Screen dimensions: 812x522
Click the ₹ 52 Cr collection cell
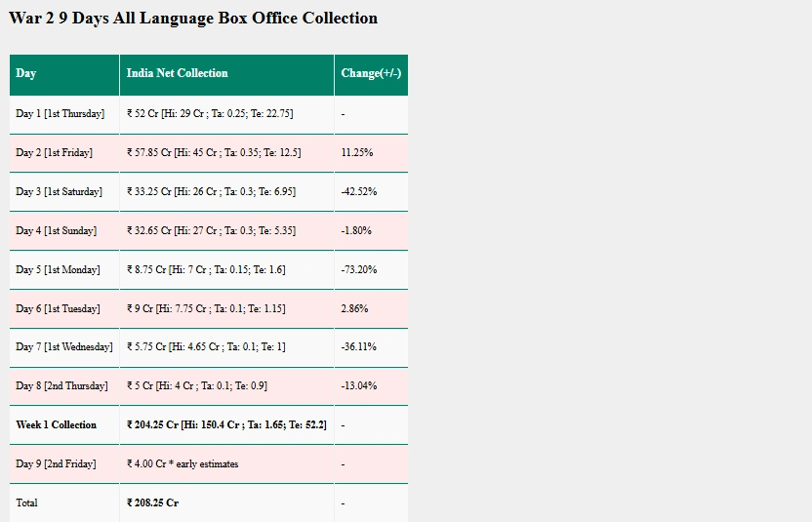[x=210, y=114]
